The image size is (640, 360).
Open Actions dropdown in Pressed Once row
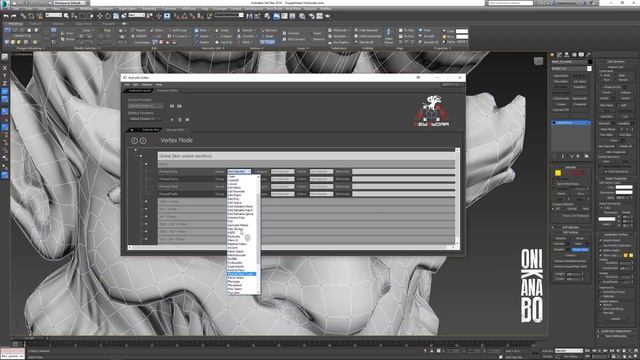321,171
